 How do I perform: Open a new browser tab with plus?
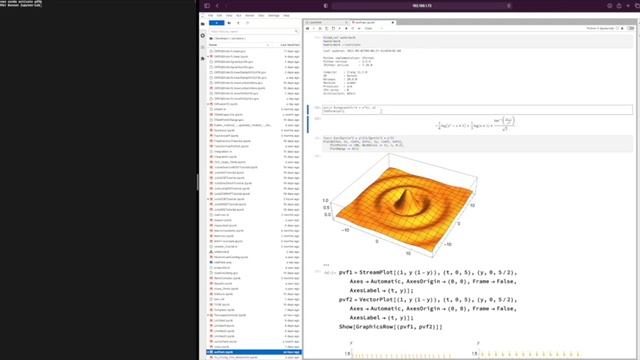(x=628, y=6)
